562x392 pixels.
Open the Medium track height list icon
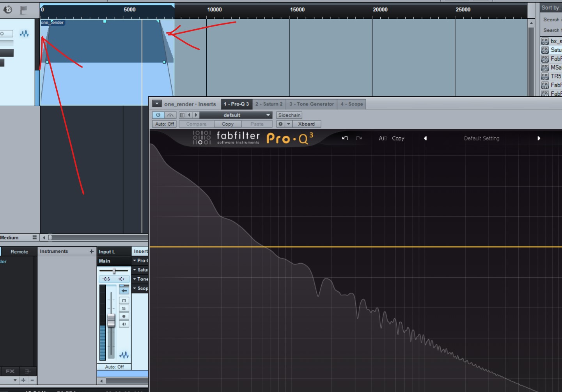click(34, 237)
